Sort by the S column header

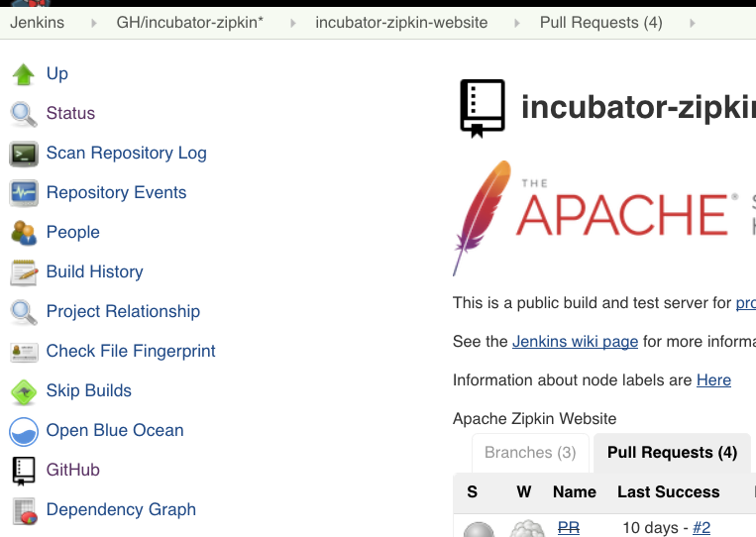pos(472,492)
